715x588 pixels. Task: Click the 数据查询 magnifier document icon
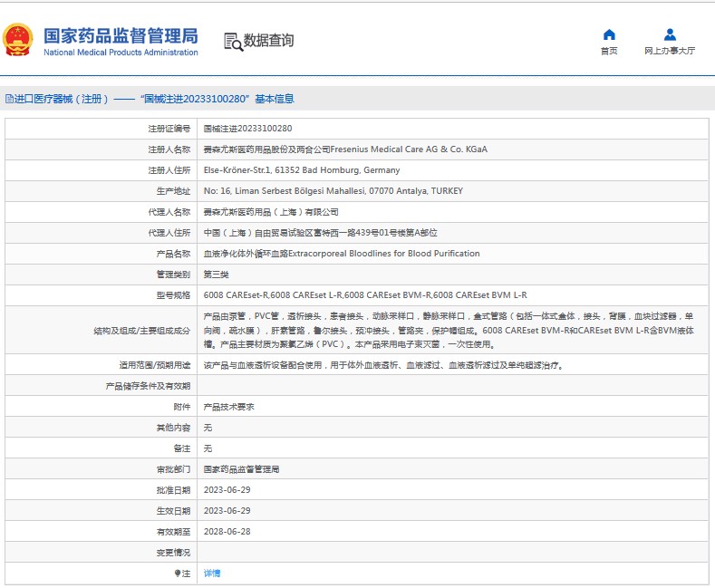coord(233,42)
